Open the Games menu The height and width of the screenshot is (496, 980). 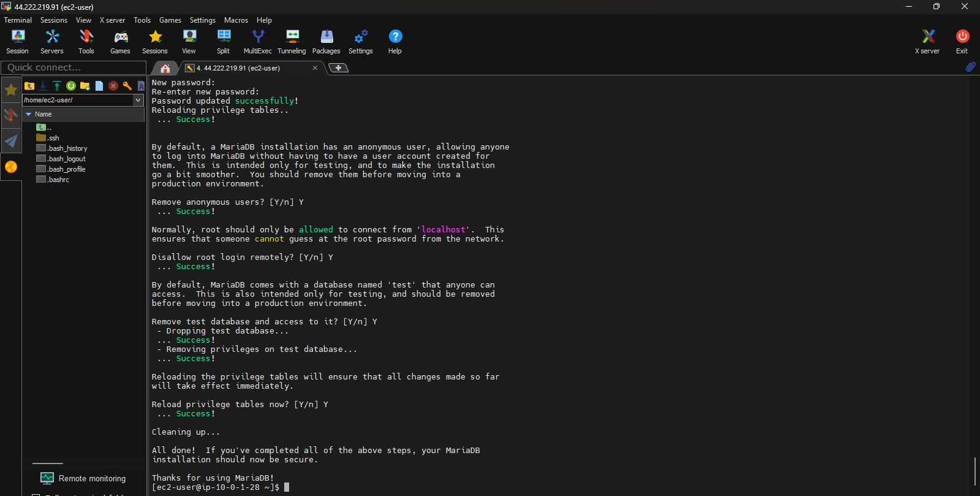coord(170,20)
